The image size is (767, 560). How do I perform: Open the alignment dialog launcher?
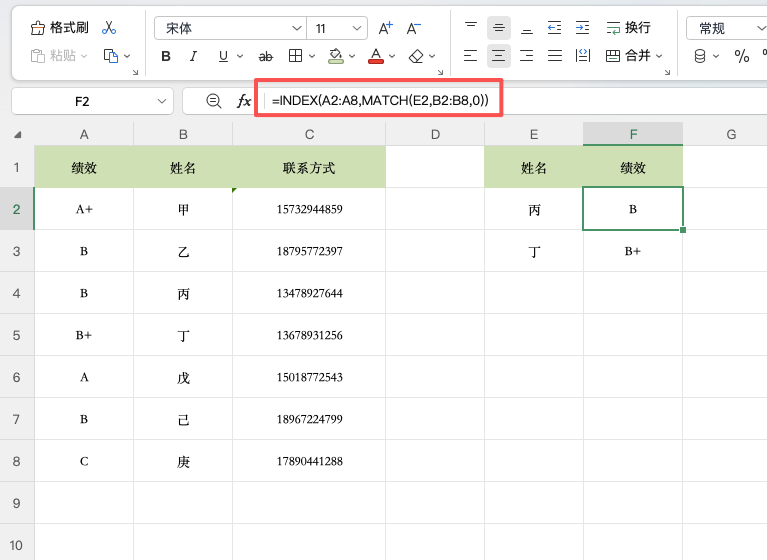click(667, 72)
